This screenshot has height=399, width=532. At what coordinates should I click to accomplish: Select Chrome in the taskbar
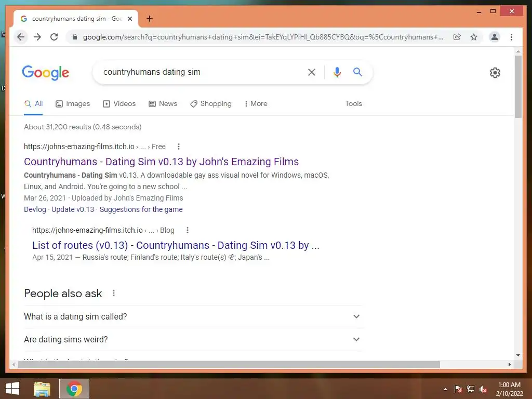[74, 389]
